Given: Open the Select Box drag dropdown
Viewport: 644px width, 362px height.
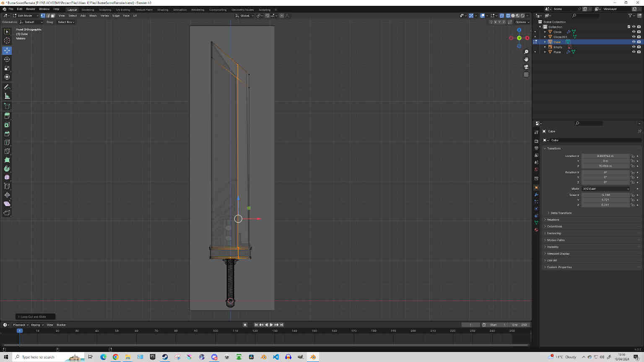Looking at the screenshot, I should tap(66, 22).
